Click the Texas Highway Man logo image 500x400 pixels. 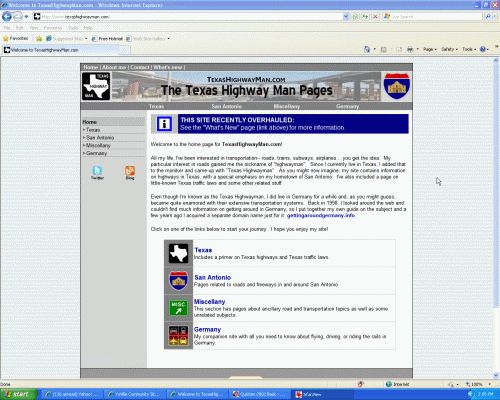click(x=96, y=86)
